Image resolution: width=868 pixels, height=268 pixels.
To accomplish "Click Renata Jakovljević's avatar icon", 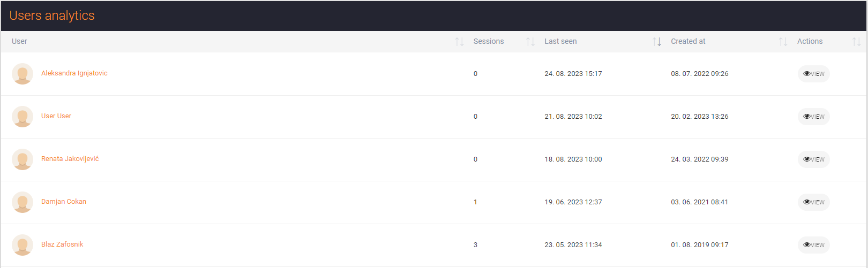I will (x=23, y=159).
